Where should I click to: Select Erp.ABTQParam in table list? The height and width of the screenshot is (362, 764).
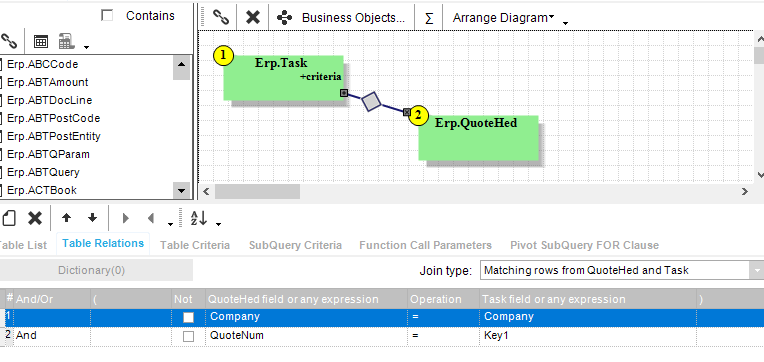pos(48,154)
